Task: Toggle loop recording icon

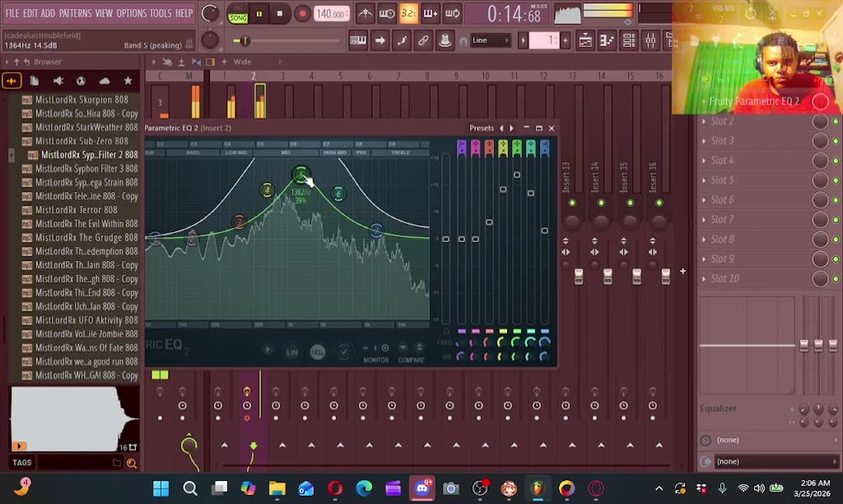Action: click(452, 13)
